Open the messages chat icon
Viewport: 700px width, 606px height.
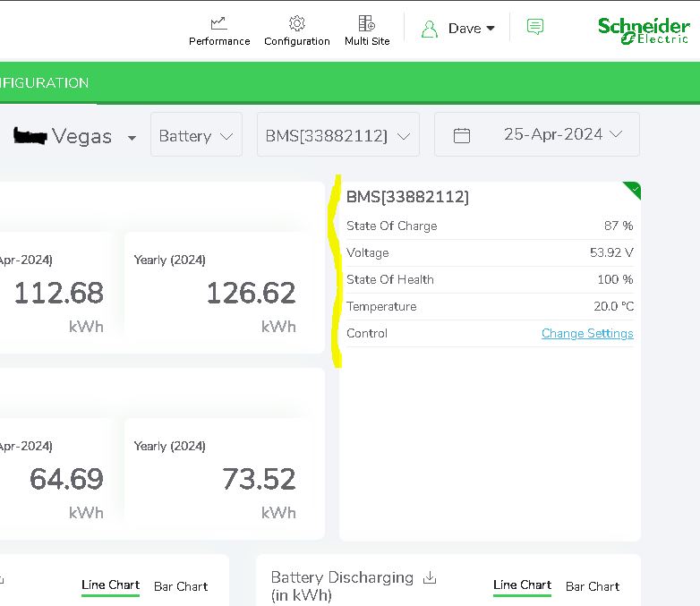[534, 26]
